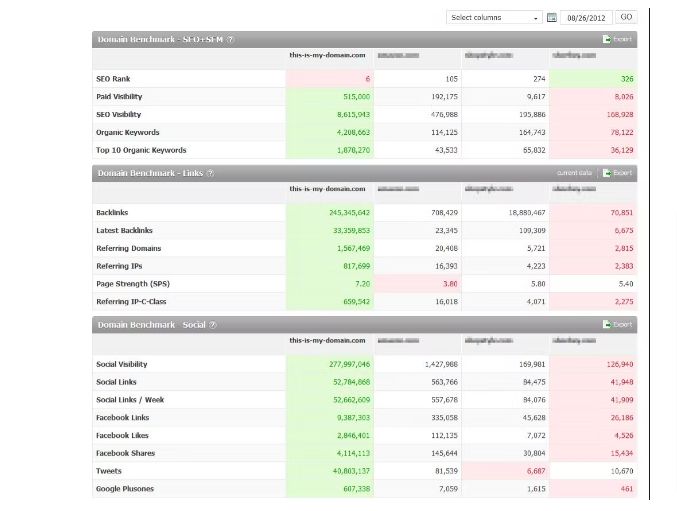Open the Select columns dropdown
This screenshot has width=677, height=511.
(494, 18)
